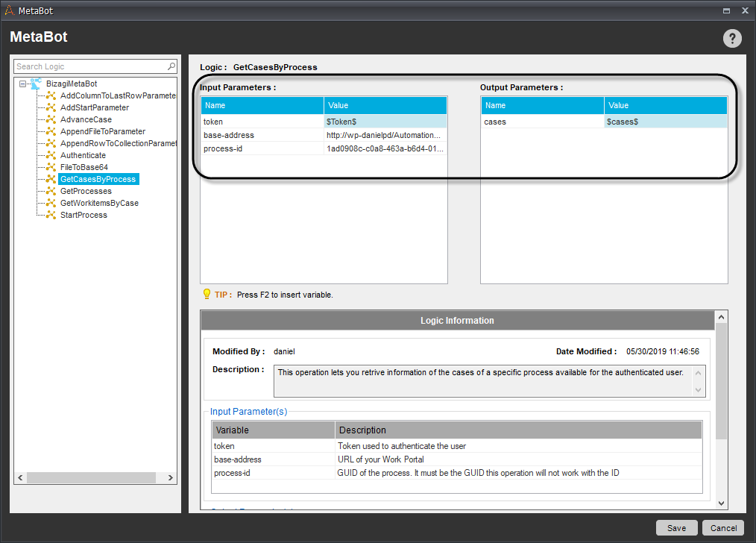Click the token name cell in inputs
The image size is (756, 543).
pyautogui.click(x=262, y=122)
